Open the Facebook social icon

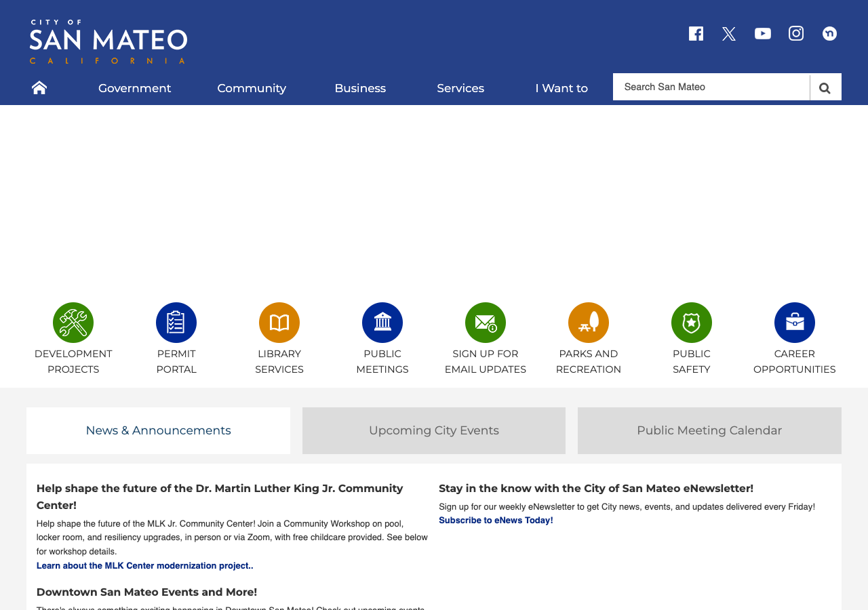coord(696,34)
